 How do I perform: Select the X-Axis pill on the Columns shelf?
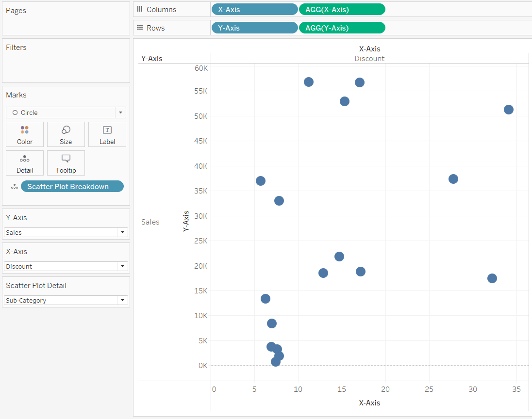(254, 9)
